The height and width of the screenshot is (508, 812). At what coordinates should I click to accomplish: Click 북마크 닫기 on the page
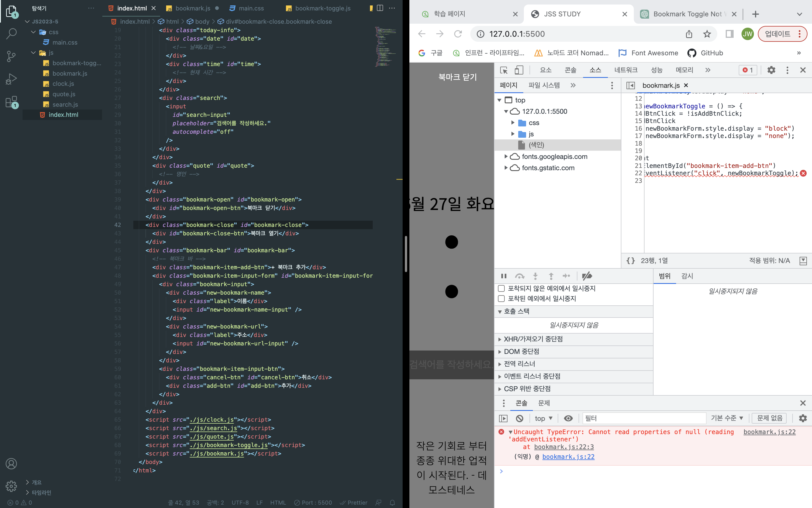coord(457,77)
